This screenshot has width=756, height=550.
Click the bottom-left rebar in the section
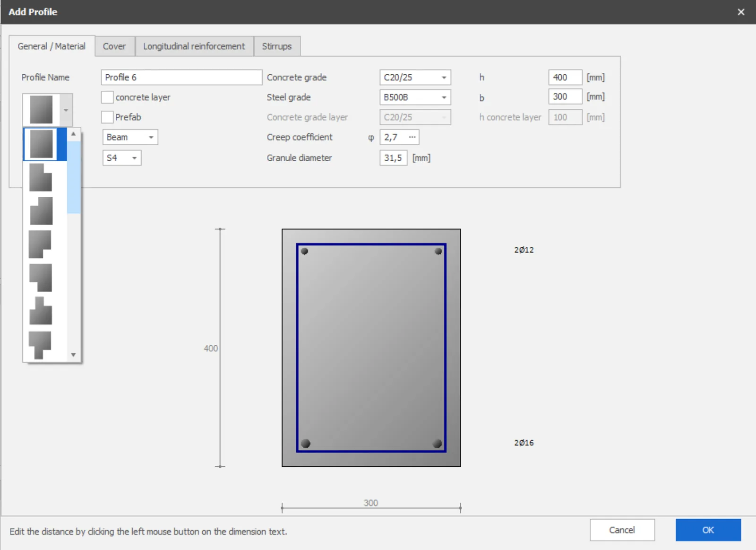pyautogui.click(x=306, y=444)
